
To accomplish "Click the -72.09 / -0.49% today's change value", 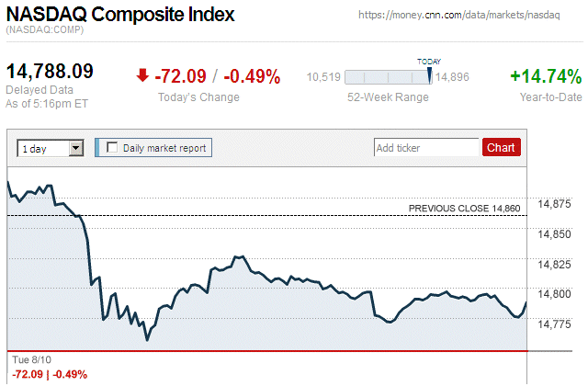I will coord(218,76).
